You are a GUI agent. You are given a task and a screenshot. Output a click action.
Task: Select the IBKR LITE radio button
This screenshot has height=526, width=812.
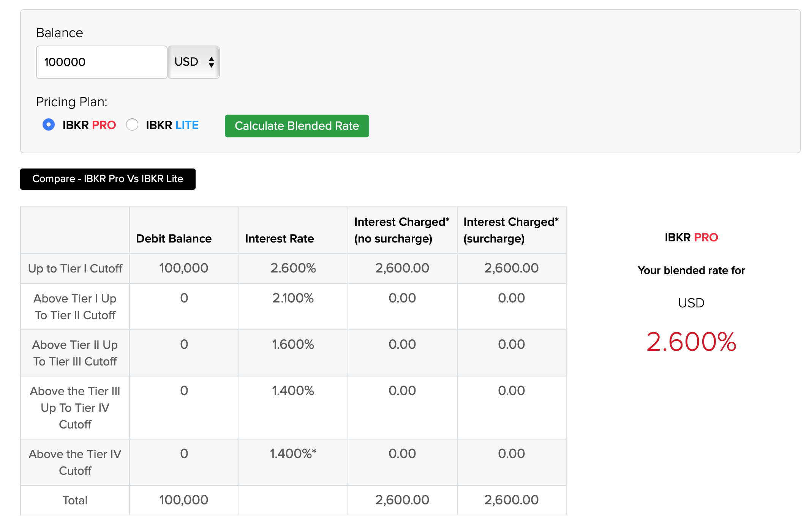(x=132, y=125)
